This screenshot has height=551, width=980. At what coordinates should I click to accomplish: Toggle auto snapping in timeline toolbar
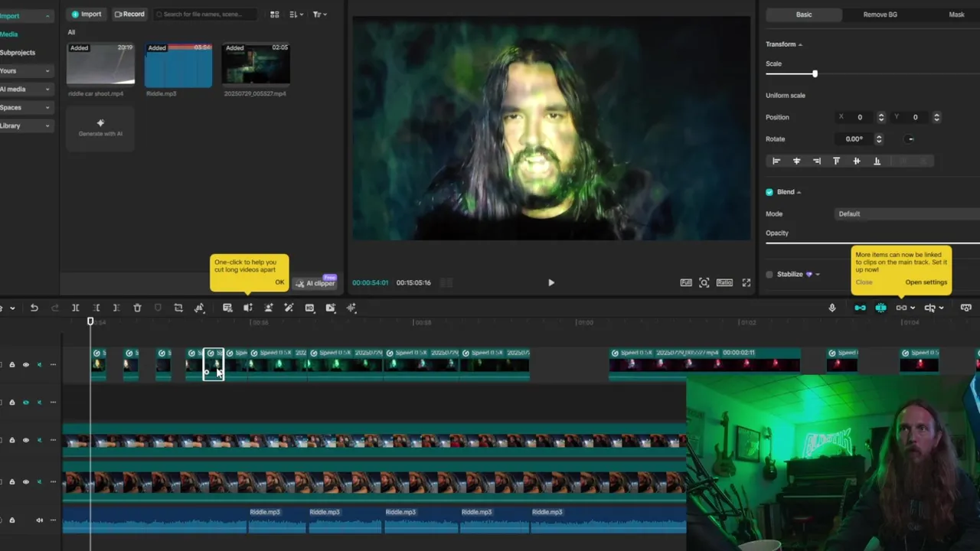pos(880,308)
